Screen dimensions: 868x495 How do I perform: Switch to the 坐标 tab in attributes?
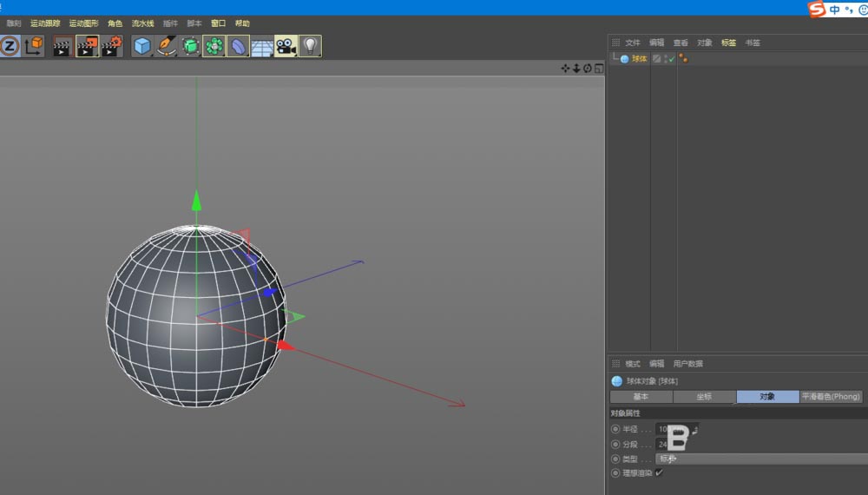coord(704,397)
